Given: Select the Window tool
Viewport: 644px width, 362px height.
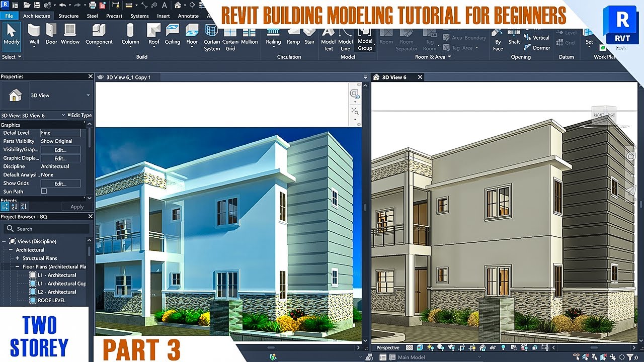Looking at the screenshot, I should point(70,34).
